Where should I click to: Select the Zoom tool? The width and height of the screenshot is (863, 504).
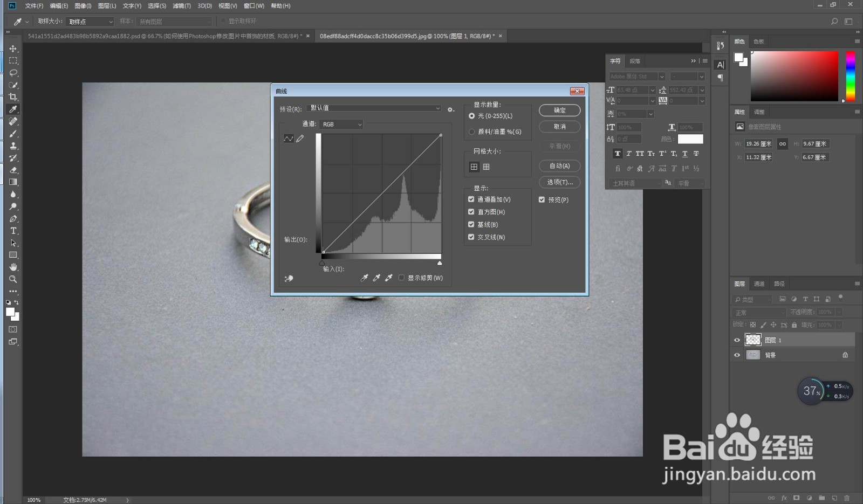pyautogui.click(x=13, y=279)
